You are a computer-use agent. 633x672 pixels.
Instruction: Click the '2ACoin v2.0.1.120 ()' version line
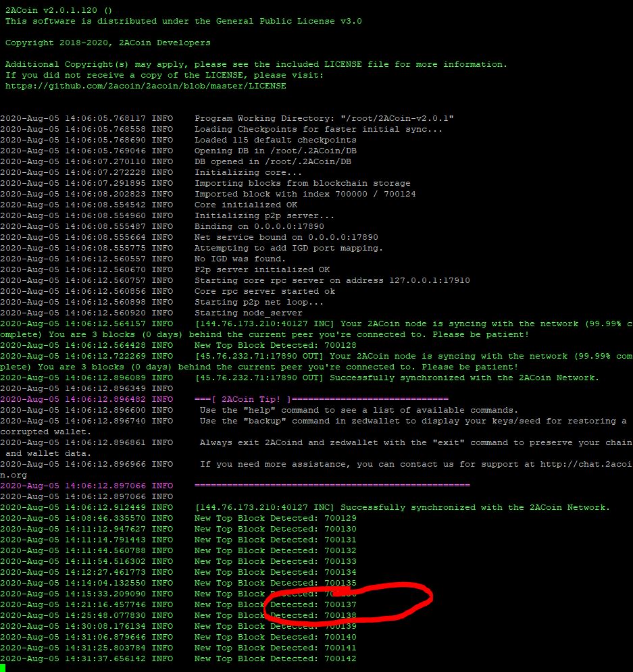click(58, 10)
